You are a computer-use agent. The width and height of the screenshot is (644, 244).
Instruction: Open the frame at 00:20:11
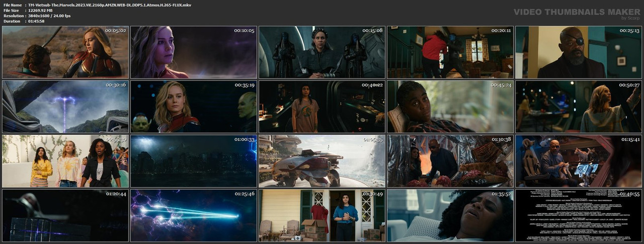click(x=450, y=52)
